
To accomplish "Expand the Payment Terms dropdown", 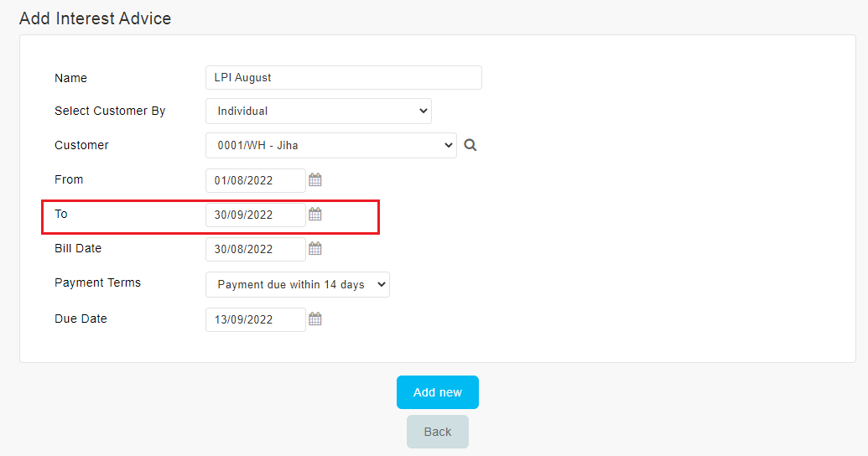I will tap(297, 284).
